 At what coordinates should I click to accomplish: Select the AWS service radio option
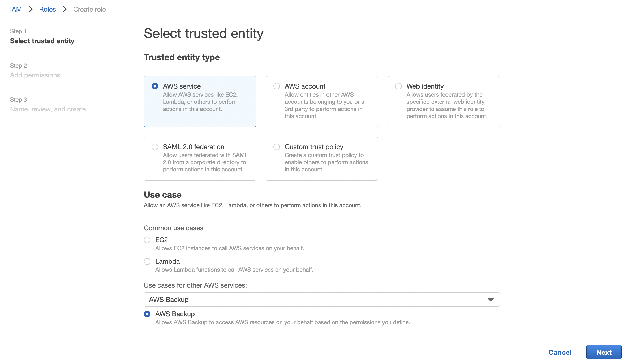(x=155, y=86)
